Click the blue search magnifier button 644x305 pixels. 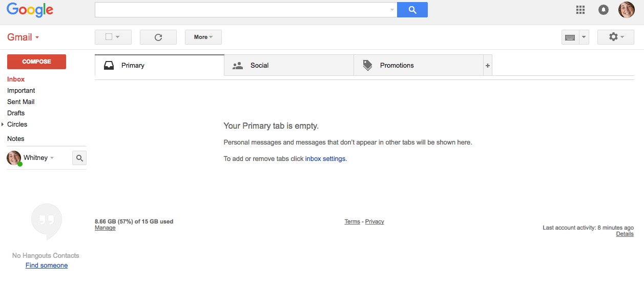coord(412,10)
